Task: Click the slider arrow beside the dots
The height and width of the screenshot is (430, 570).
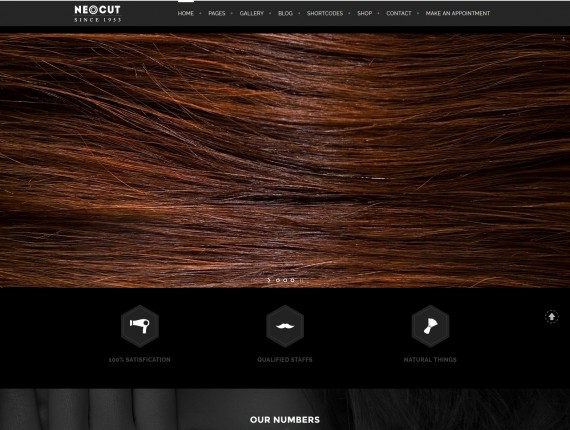Action: [269, 280]
